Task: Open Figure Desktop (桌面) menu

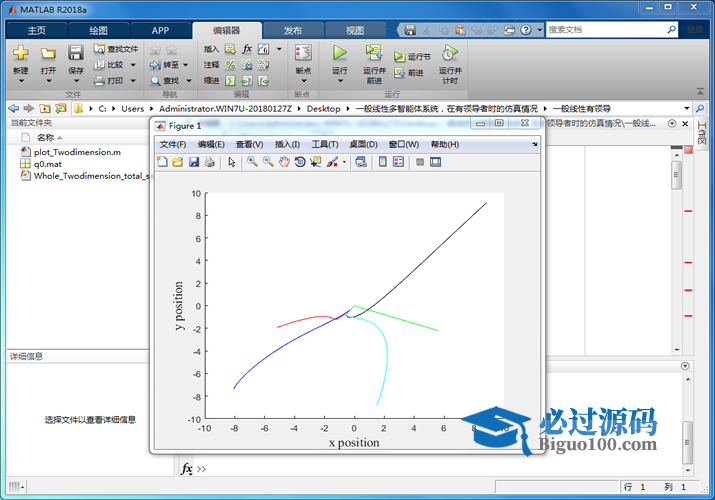Action: click(363, 144)
